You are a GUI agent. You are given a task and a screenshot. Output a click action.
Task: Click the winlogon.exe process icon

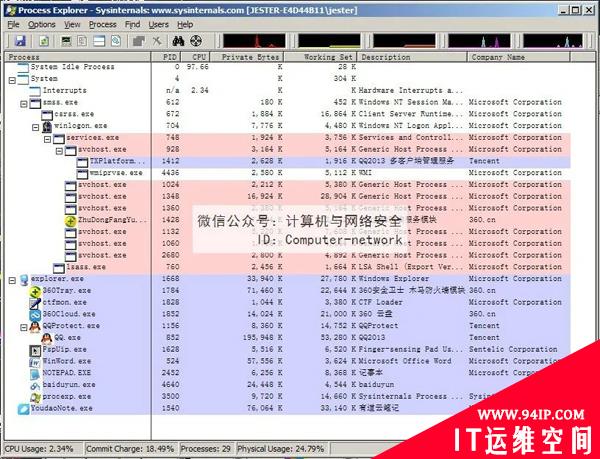47,127
